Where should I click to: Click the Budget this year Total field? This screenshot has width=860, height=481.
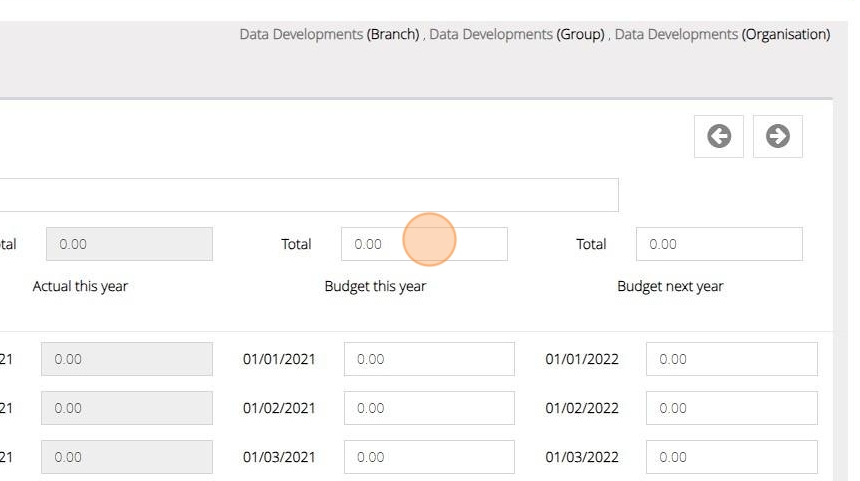click(x=424, y=244)
